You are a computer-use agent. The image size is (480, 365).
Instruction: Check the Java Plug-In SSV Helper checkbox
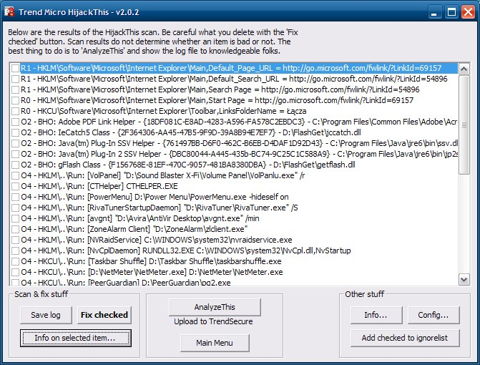click(x=15, y=143)
